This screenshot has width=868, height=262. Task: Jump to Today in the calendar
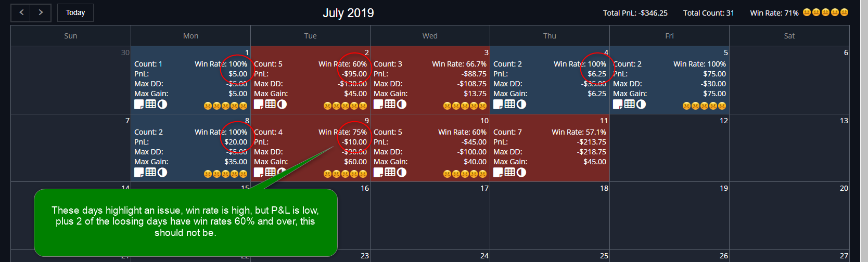(75, 12)
